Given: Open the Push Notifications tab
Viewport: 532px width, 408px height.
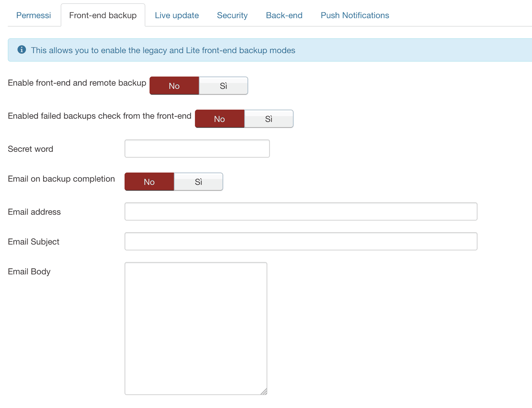Looking at the screenshot, I should coord(355,15).
